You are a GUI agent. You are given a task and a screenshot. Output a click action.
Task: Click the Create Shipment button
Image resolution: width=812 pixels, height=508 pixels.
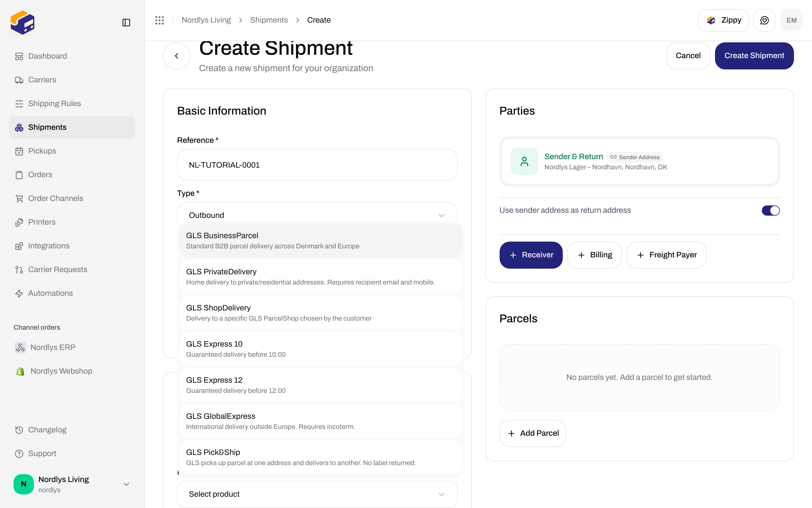pyautogui.click(x=754, y=56)
